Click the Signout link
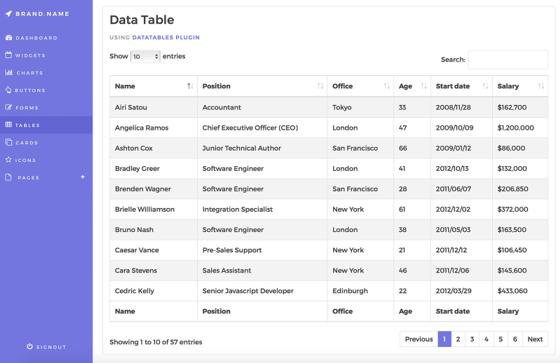This screenshot has height=363, width=560. click(x=46, y=347)
